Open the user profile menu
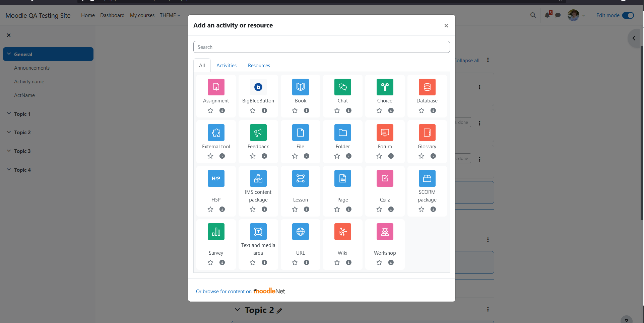The image size is (644, 323). coord(576,15)
